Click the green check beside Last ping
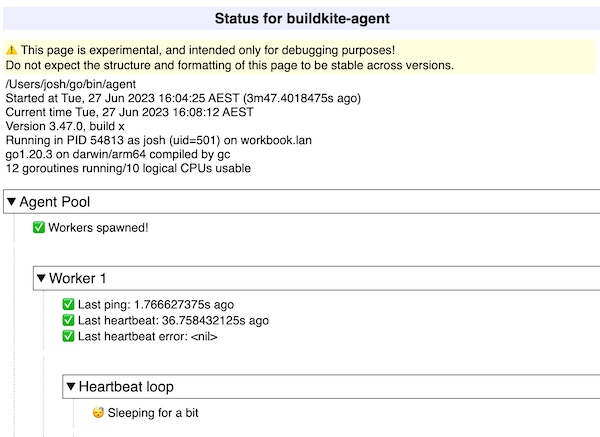Screen dimensions: 600x437 click(x=68, y=304)
